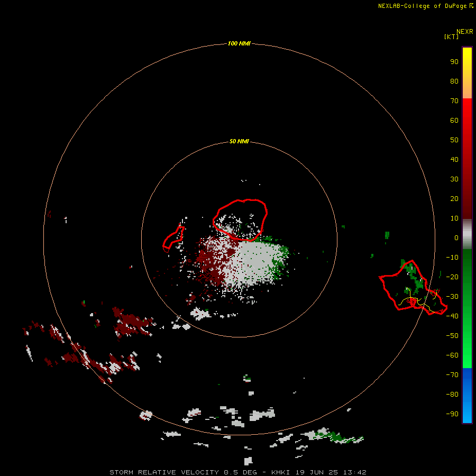Click the 50 NMI range ring label

point(239,141)
